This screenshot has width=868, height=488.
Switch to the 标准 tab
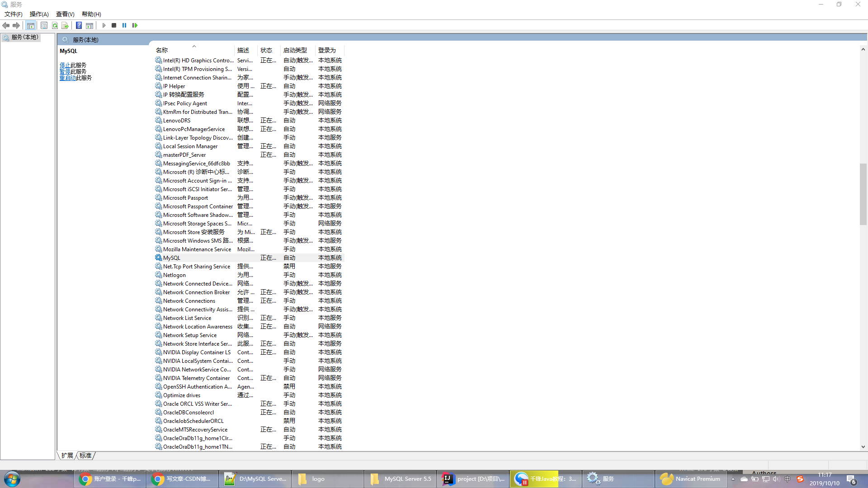pos(85,455)
